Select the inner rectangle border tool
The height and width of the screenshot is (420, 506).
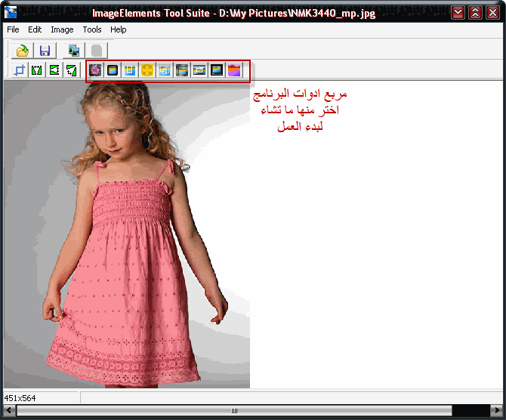click(x=199, y=70)
